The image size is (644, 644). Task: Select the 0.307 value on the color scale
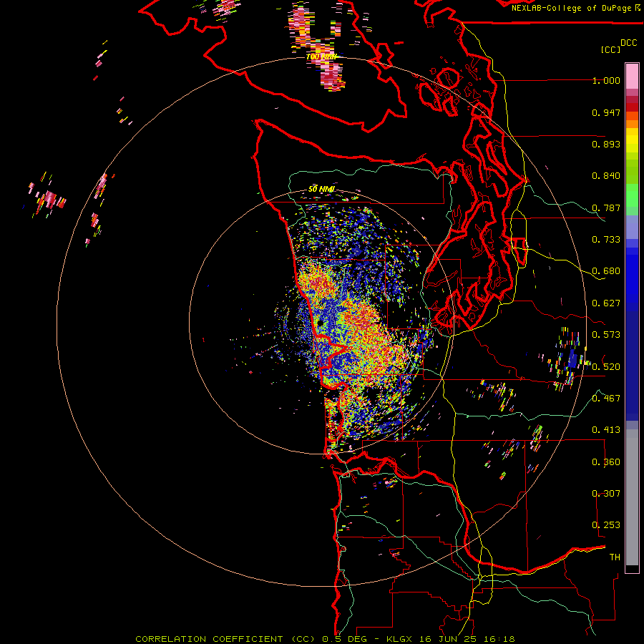click(606, 494)
